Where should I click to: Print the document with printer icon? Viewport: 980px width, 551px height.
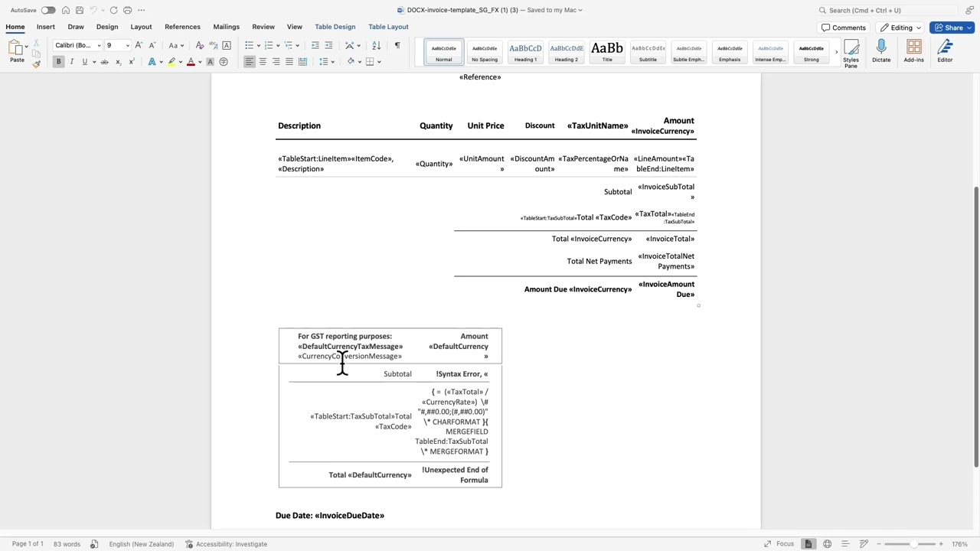[x=127, y=10]
